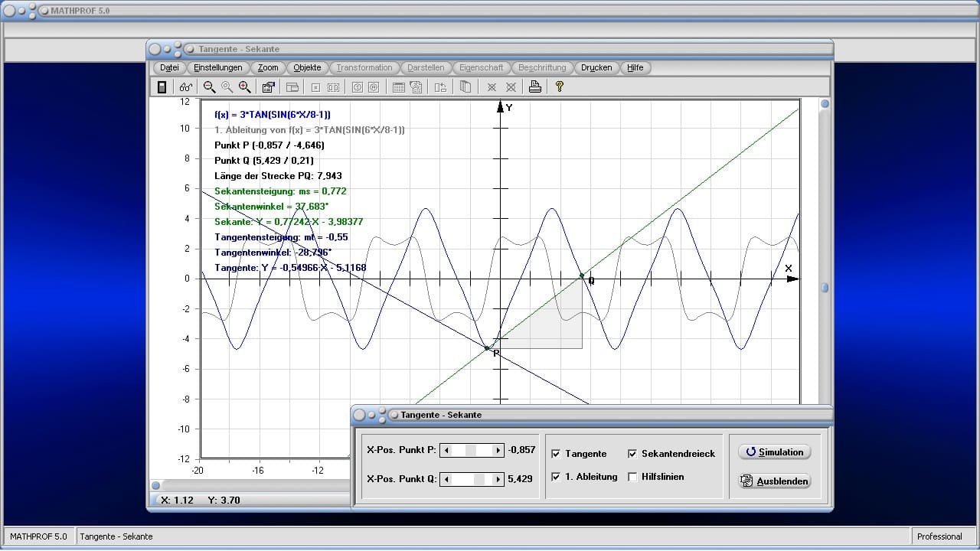
Task: Click the plain magnifier reset zoom icon
Action: (x=227, y=87)
